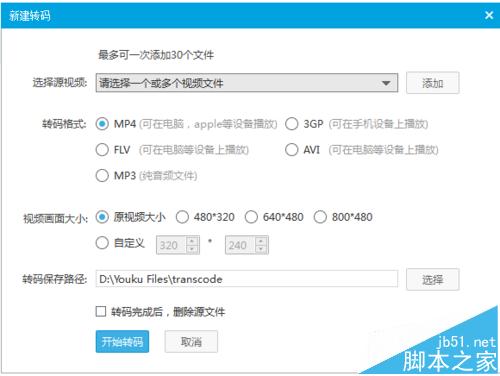Image resolution: width=500 pixels, height=376 pixels.
Task: Decrease the 320 width stepper value
Action: [x=192, y=249]
